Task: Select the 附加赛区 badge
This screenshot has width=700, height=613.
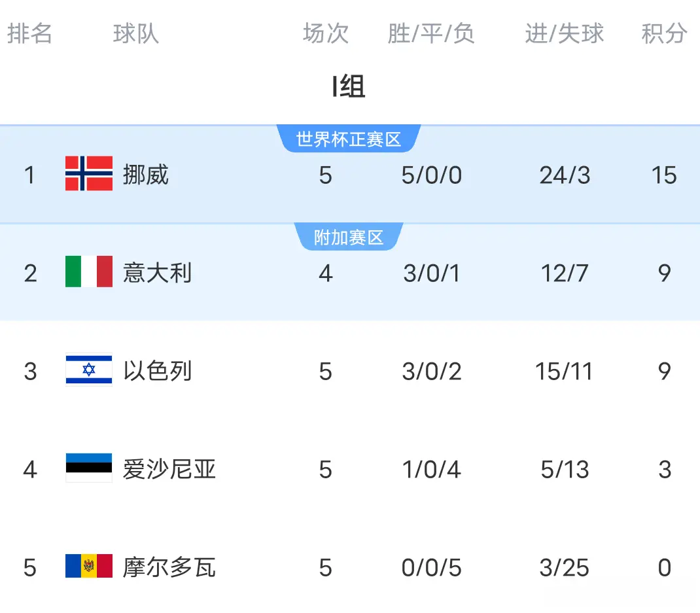Action: 349,237
